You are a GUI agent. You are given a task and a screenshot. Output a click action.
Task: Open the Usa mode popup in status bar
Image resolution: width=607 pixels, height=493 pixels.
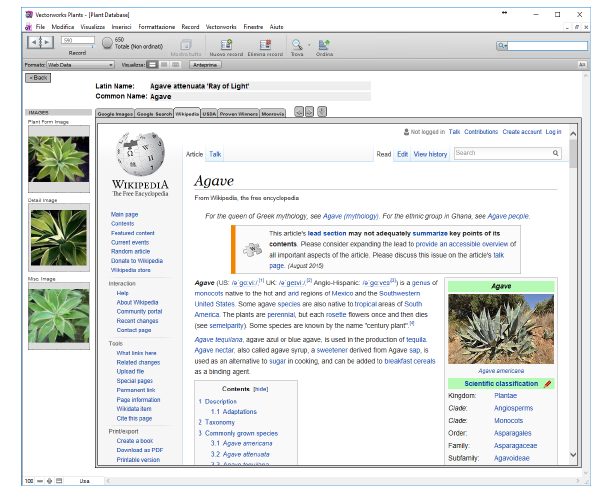pyautogui.click(x=84, y=481)
